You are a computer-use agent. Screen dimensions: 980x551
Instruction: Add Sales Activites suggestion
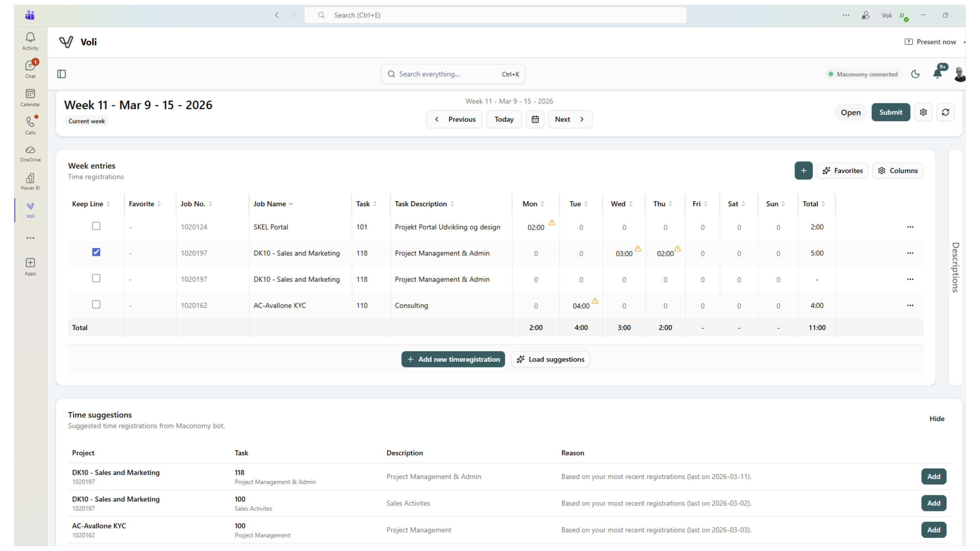(x=933, y=503)
